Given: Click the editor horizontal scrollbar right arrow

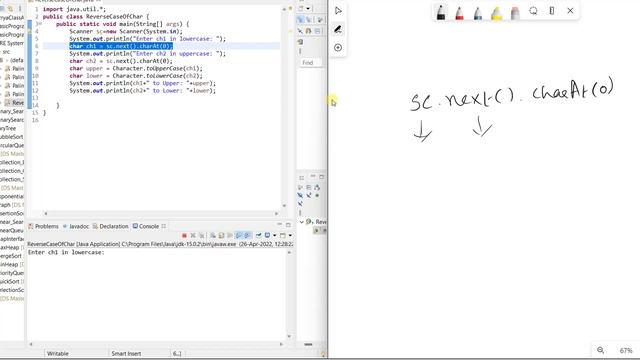Looking at the screenshot, I should [276, 213].
